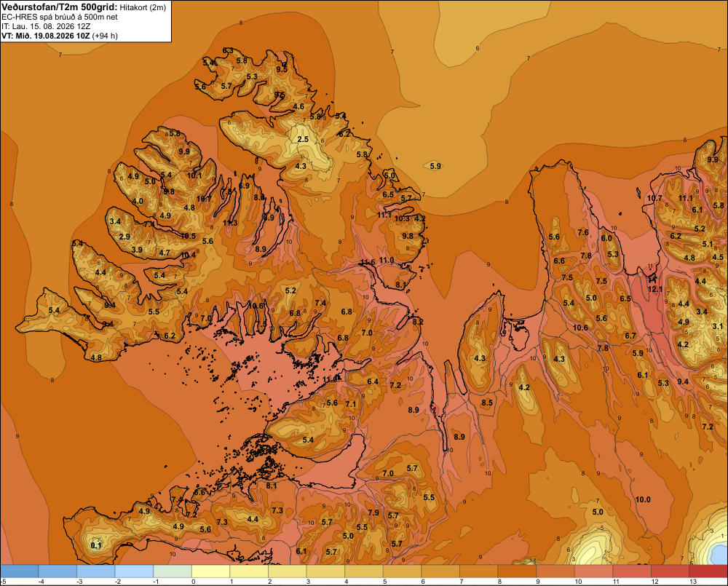Click the 2.9 temperature label
This screenshot has width=728, height=586.
pos(124,237)
